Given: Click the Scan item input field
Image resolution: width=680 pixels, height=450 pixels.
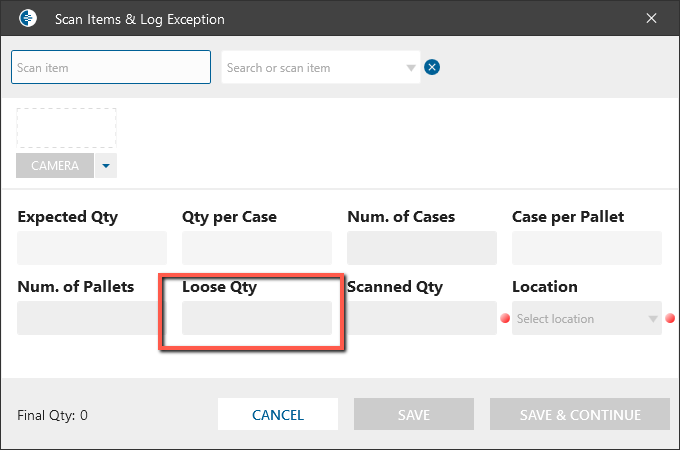Looking at the screenshot, I should point(111,68).
